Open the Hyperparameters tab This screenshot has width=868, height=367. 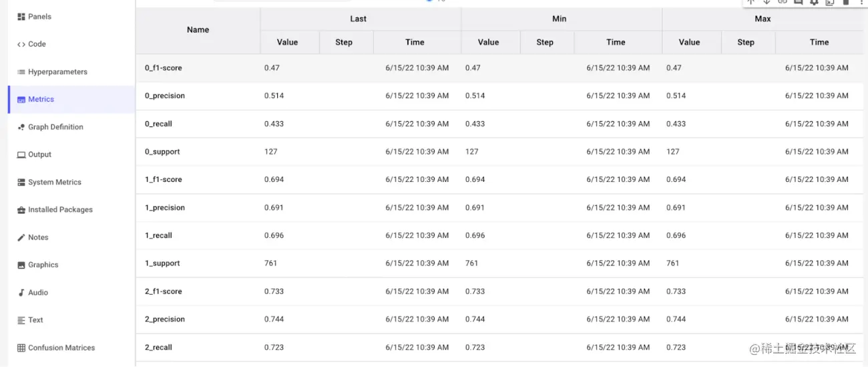click(x=57, y=72)
